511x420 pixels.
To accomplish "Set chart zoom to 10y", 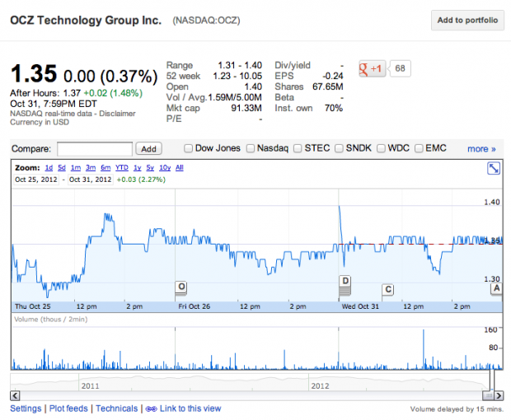I will click(165, 168).
